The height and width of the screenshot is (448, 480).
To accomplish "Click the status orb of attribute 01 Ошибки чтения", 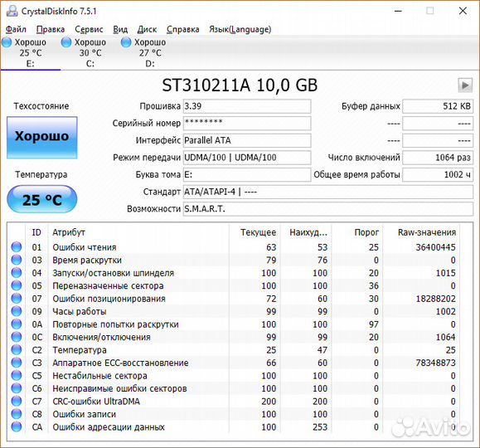I will click(x=17, y=247).
